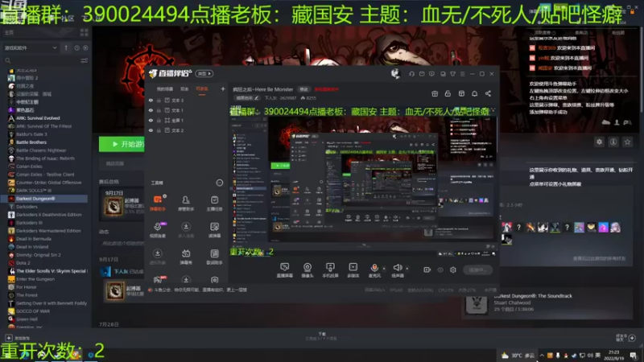Open streaming settings gear in bottom bar
644x362 pixels.
click(x=453, y=269)
